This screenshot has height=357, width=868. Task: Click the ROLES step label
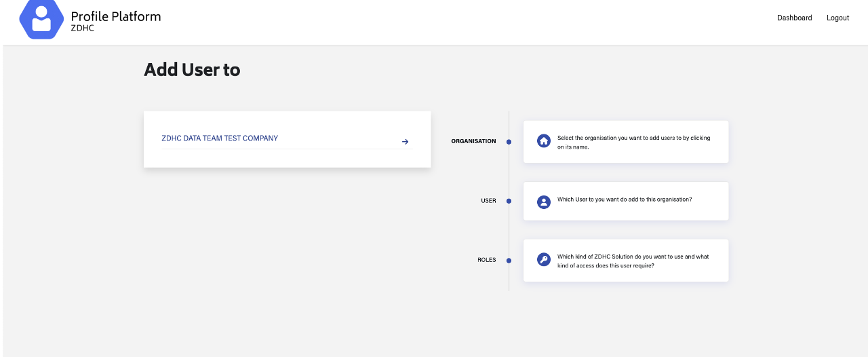pyautogui.click(x=486, y=260)
